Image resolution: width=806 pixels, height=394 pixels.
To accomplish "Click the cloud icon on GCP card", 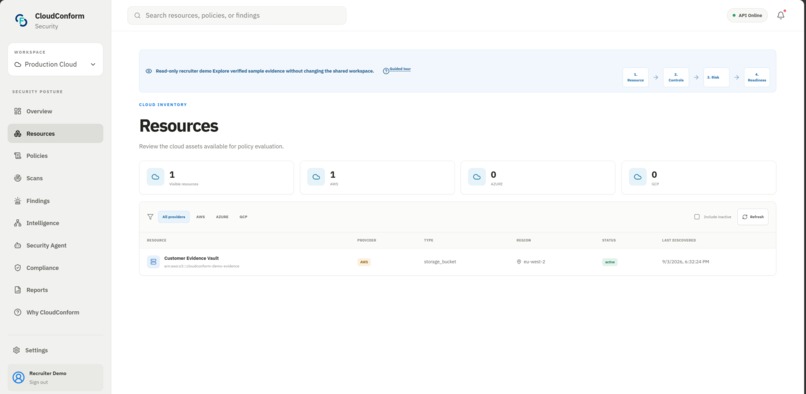I will pyautogui.click(x=638, y=177).
